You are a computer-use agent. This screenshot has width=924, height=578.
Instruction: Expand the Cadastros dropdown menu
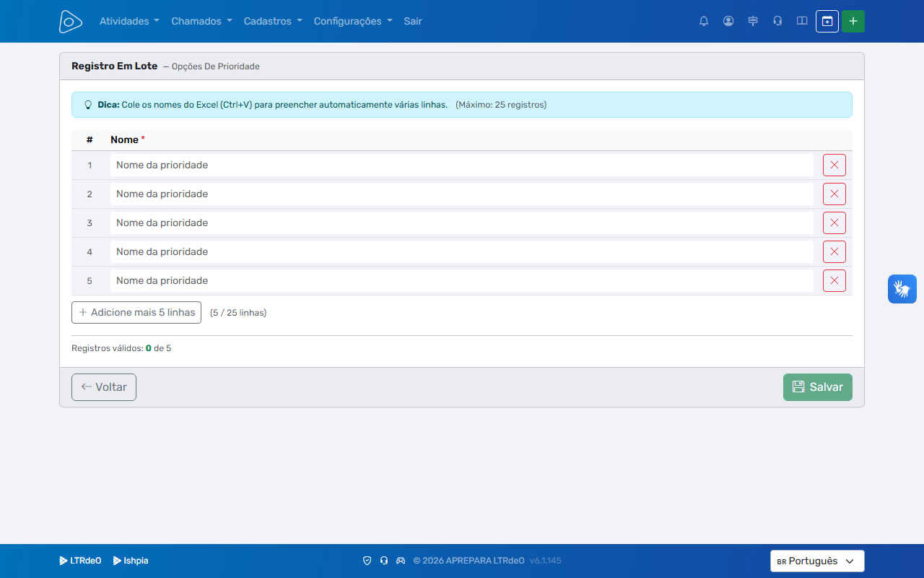[x=273, y=21]
